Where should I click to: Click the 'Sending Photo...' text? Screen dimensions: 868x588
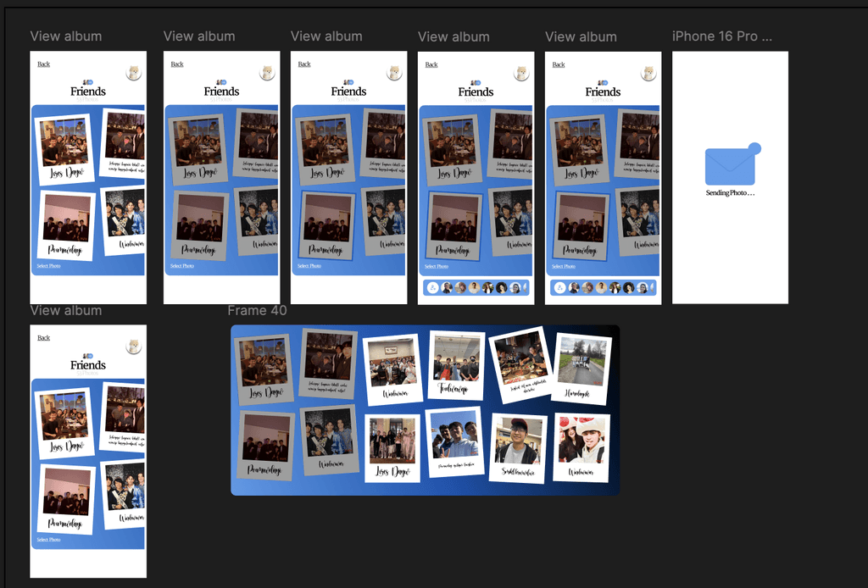(730, 192)
